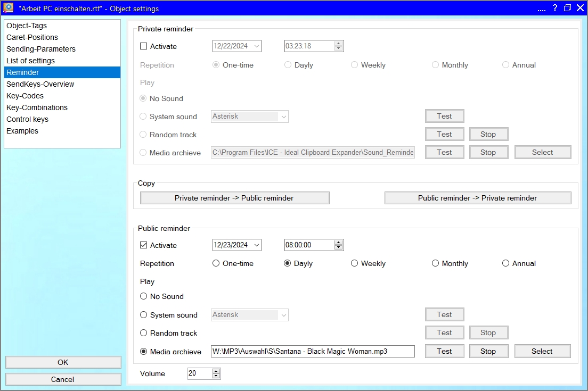The image size is (588, 391).
Task: Choose No Sound for public reminder
Action: click(143, 296)
